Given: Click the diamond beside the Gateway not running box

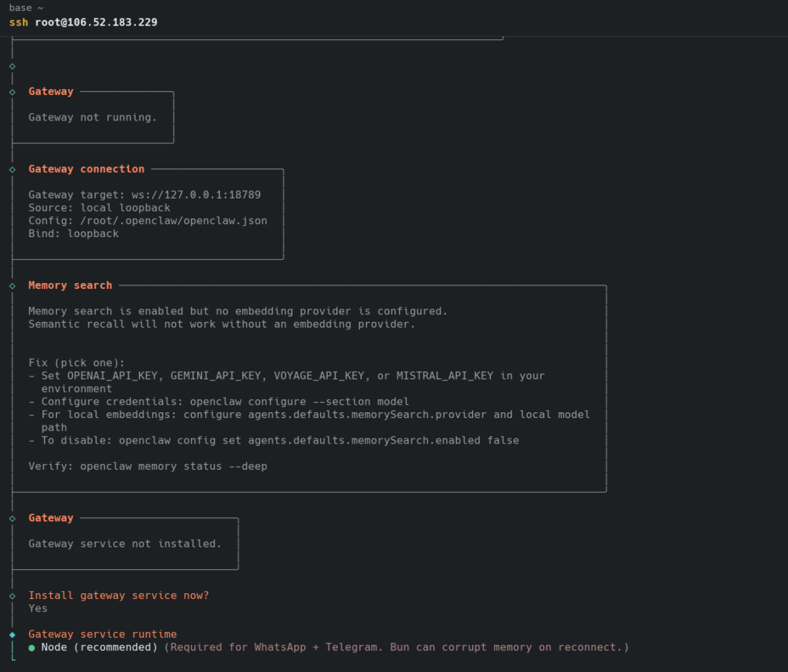Looking at the screenshot, I should point(12,92).
